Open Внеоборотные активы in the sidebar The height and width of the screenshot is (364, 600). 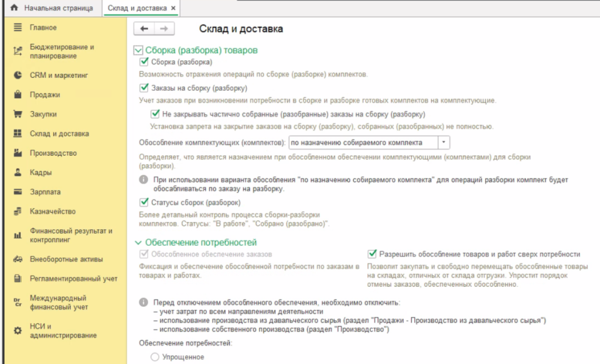click(66, 259)
